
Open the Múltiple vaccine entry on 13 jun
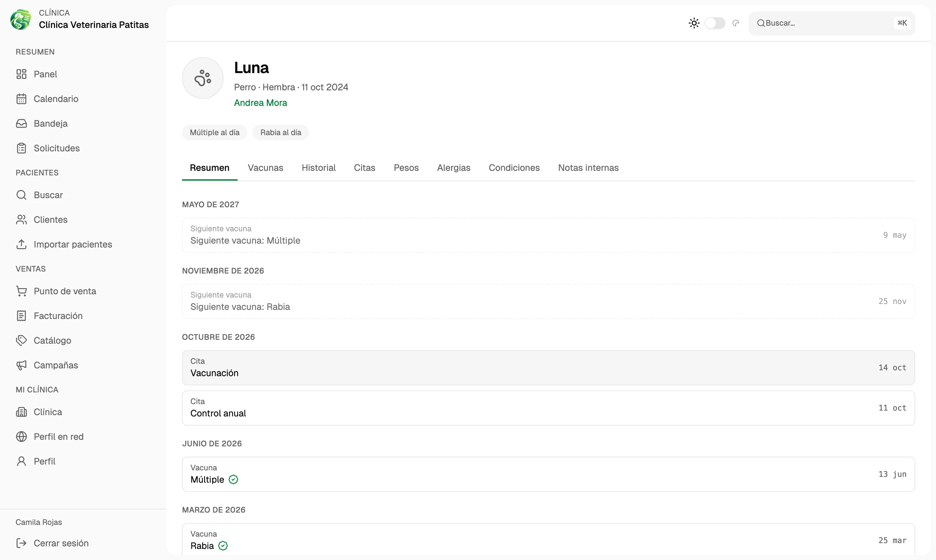coord(548,474)
